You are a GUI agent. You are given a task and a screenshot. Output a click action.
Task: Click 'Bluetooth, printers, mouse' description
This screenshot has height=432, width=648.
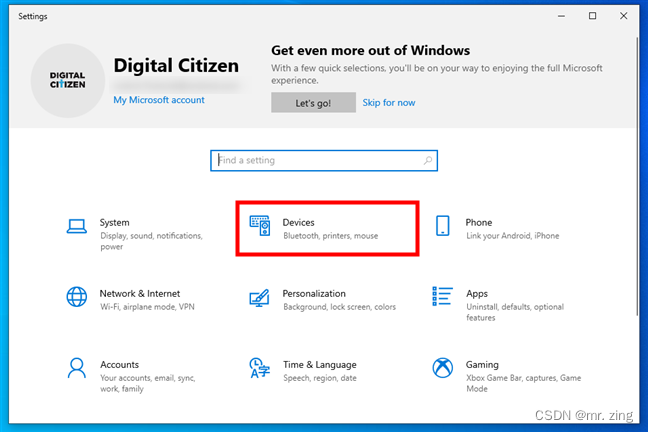[331, 236]
